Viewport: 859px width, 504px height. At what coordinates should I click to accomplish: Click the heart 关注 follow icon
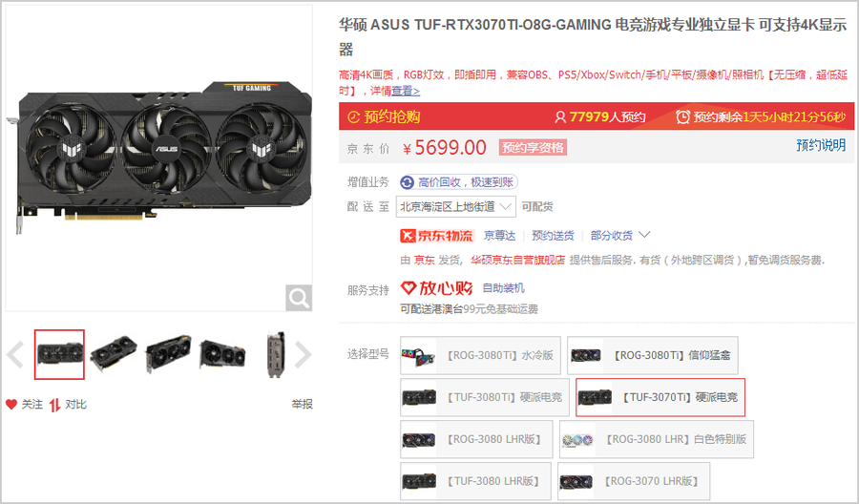[11, 405]
